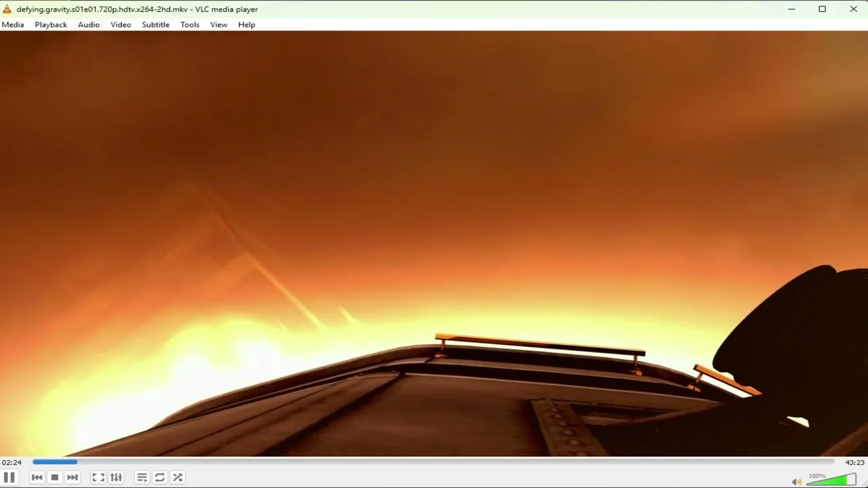
Task: Open the View menu
Action: (x=218, y=24)
